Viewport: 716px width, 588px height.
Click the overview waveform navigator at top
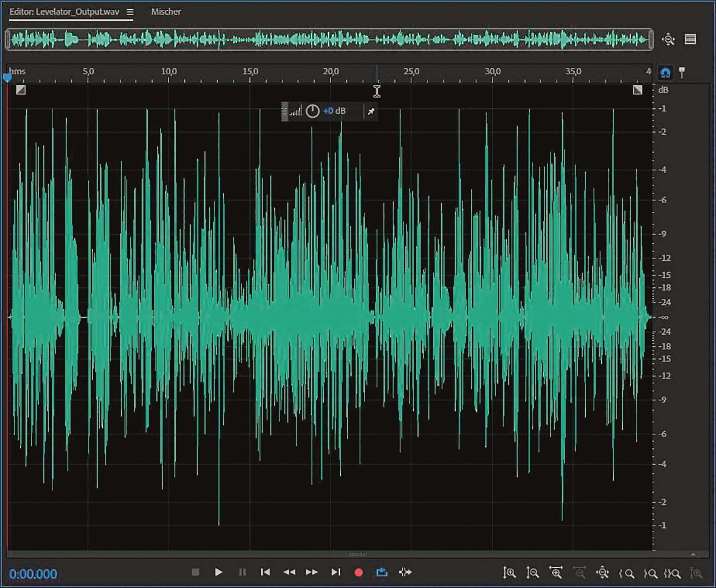coord(329,40)
